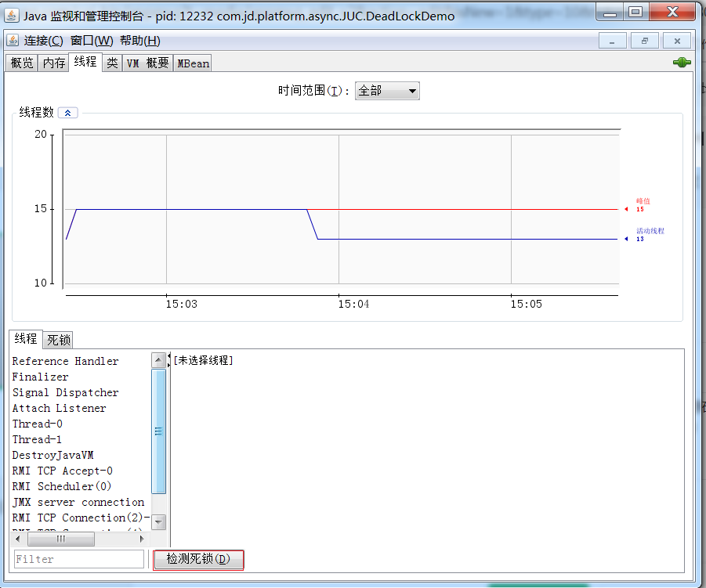This screenshot has height=588, width=706.
Task: Switch to the VM 概要 tab
Action: (147, 63)
